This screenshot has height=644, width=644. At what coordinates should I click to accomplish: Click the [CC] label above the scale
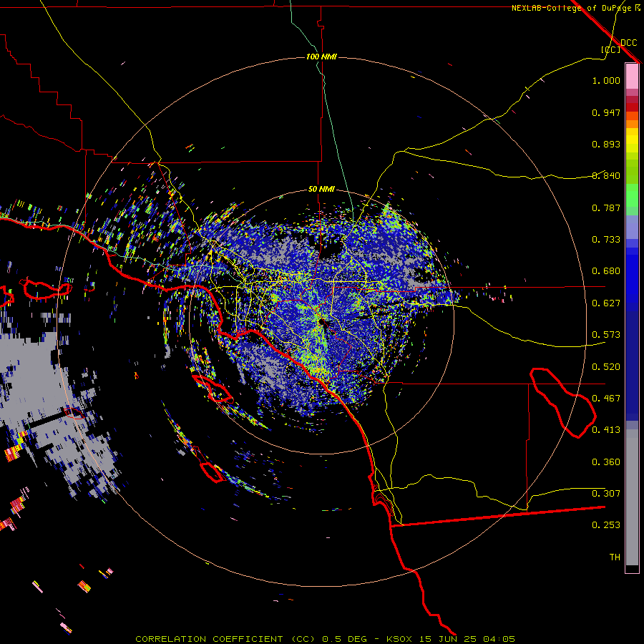(x=610, y=49)
